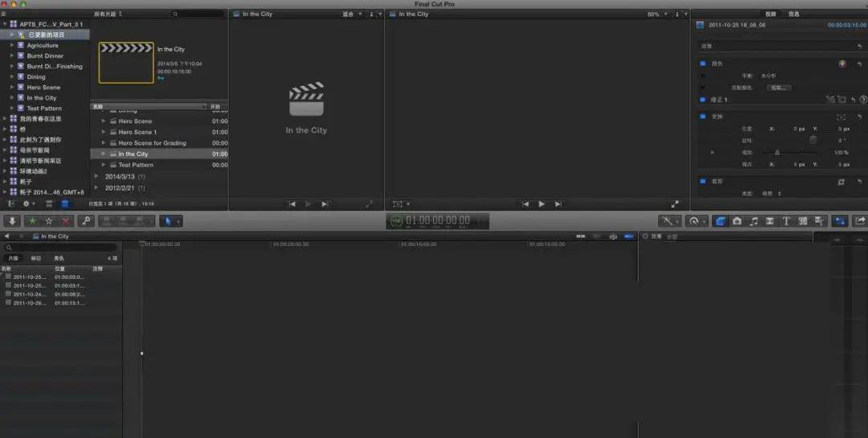Switch inspector to the second tab, 信息

tap(794, 14)
